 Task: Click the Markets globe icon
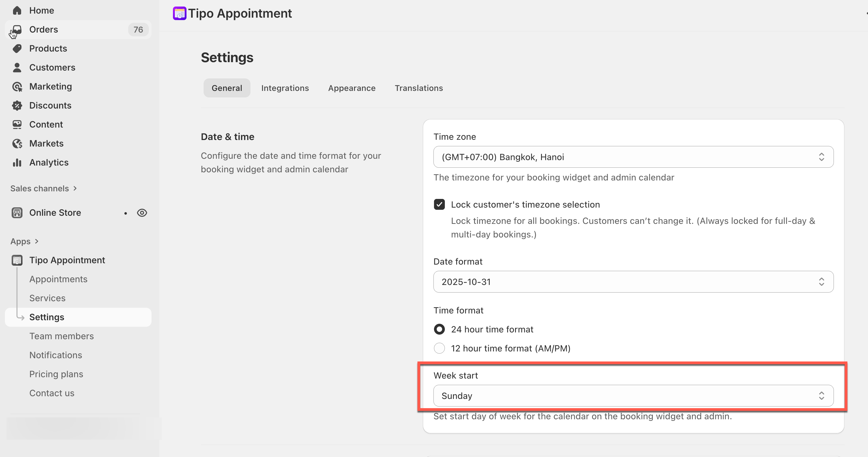(17, 144)
